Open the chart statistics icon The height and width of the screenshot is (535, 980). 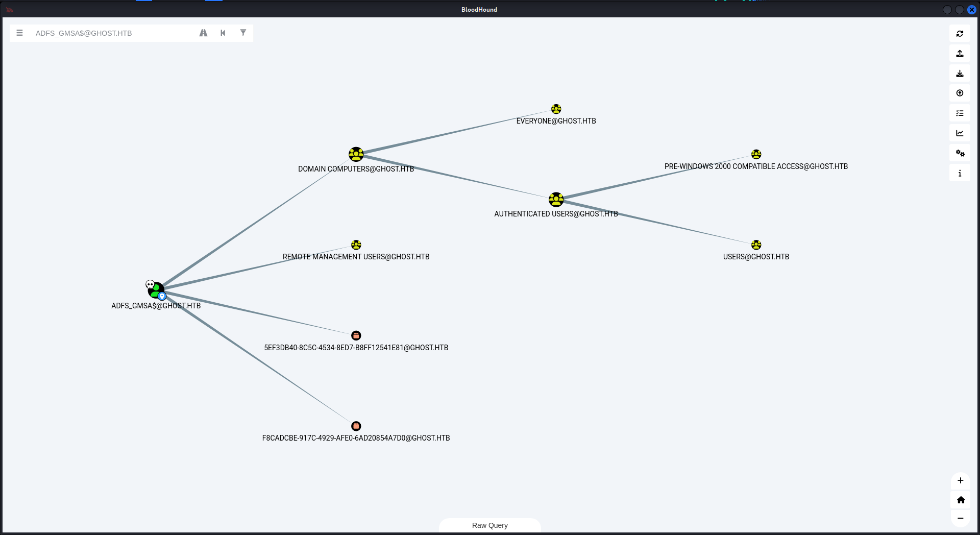(960, 133)
